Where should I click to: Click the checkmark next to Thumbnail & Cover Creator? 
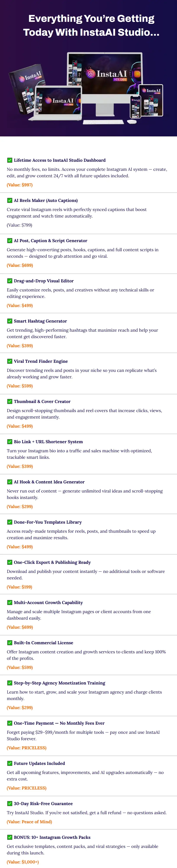tap(10, 401)
